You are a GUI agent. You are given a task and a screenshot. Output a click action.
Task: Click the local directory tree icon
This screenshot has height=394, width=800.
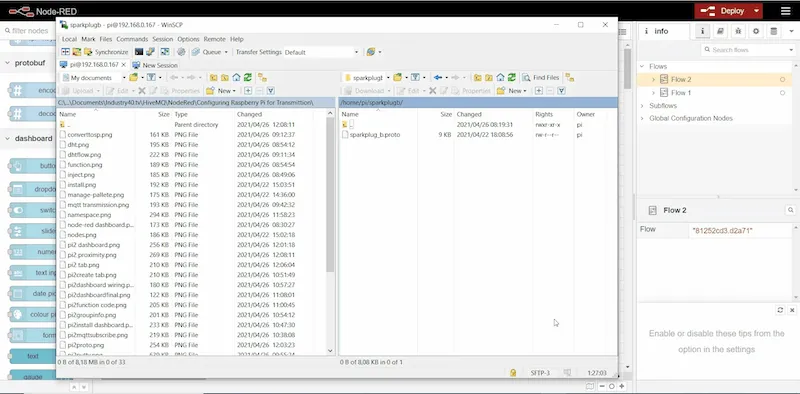[x=262, y=78]
